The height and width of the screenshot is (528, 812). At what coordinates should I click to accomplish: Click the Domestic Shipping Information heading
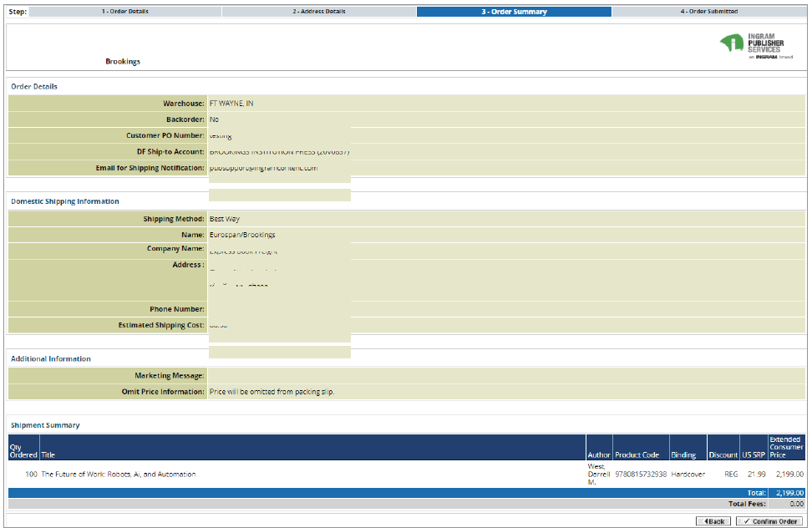[64, 201]
